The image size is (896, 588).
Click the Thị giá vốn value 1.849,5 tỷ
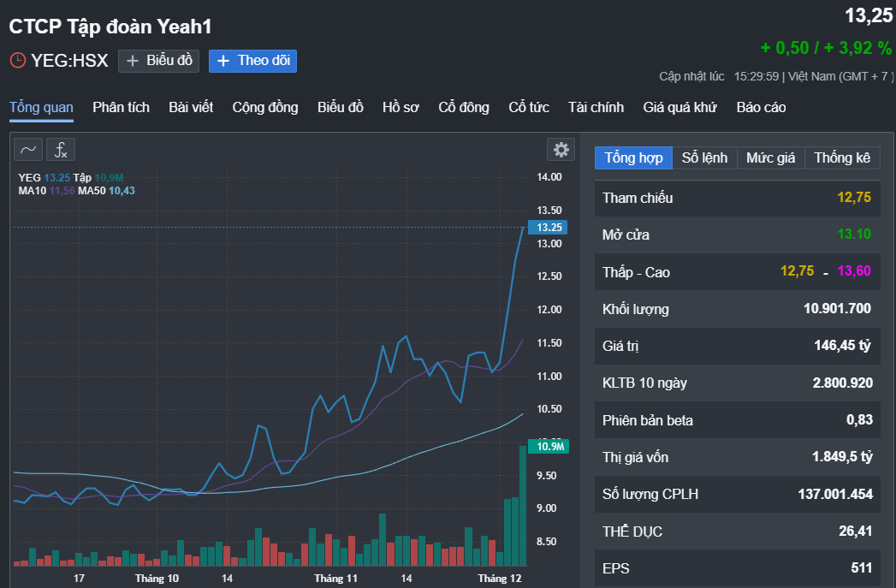tap(842, 456)
